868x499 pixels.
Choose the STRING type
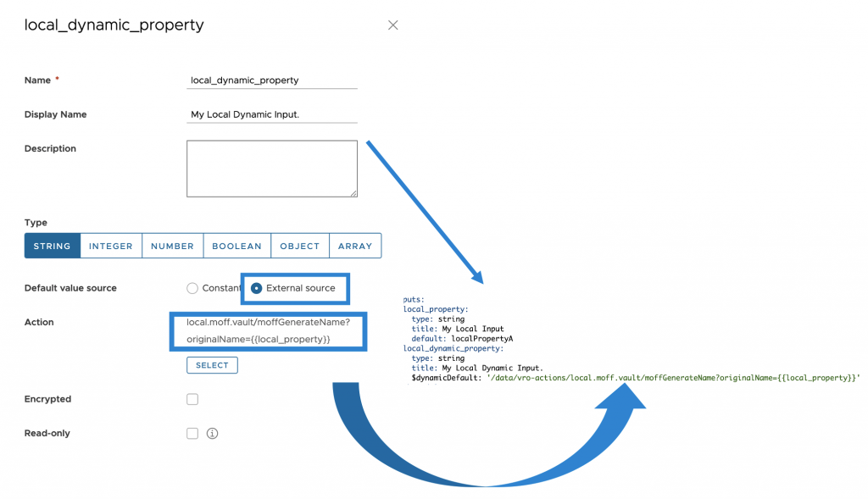coord(52,246)
